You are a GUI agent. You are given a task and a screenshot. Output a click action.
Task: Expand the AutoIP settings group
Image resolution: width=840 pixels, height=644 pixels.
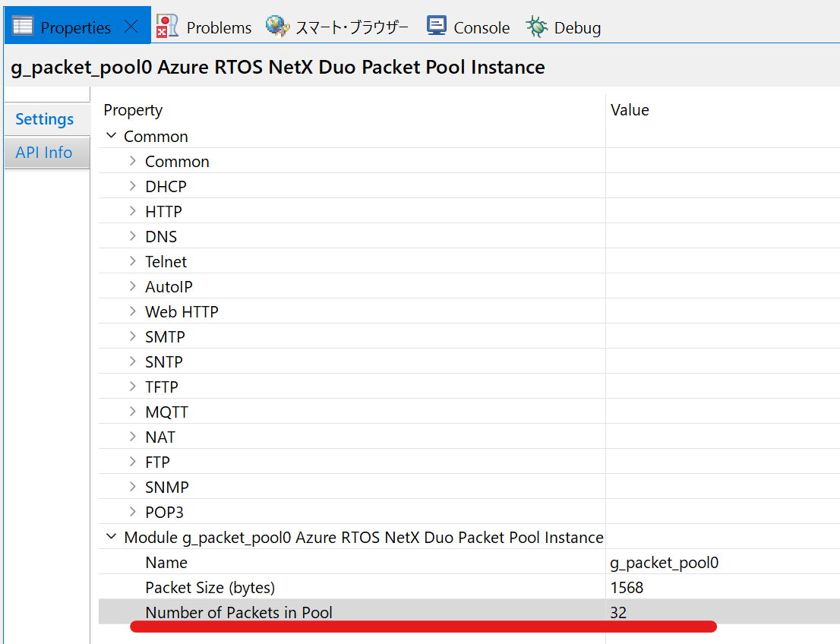132,286
